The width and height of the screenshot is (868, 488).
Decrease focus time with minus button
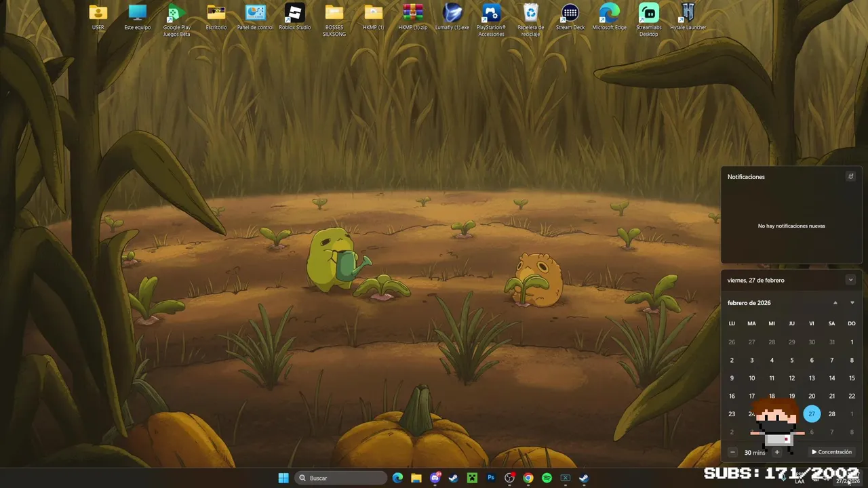pos(732,452)
